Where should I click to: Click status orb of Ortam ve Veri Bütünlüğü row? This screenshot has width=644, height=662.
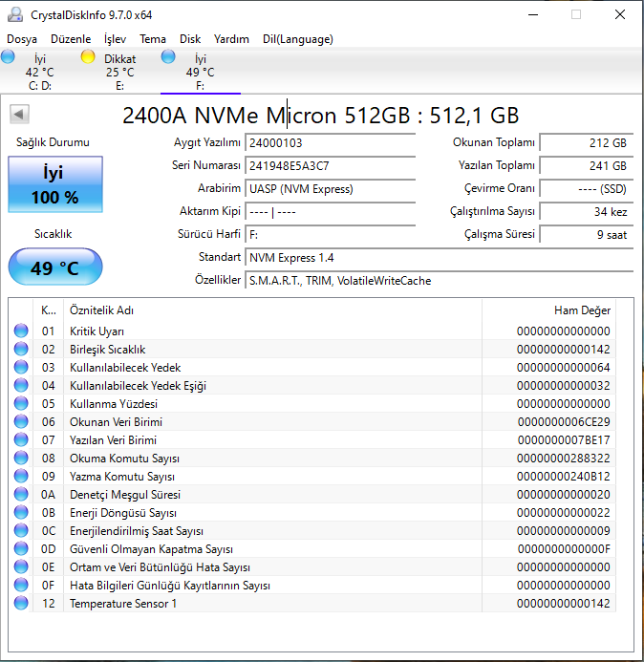(21, 566)
